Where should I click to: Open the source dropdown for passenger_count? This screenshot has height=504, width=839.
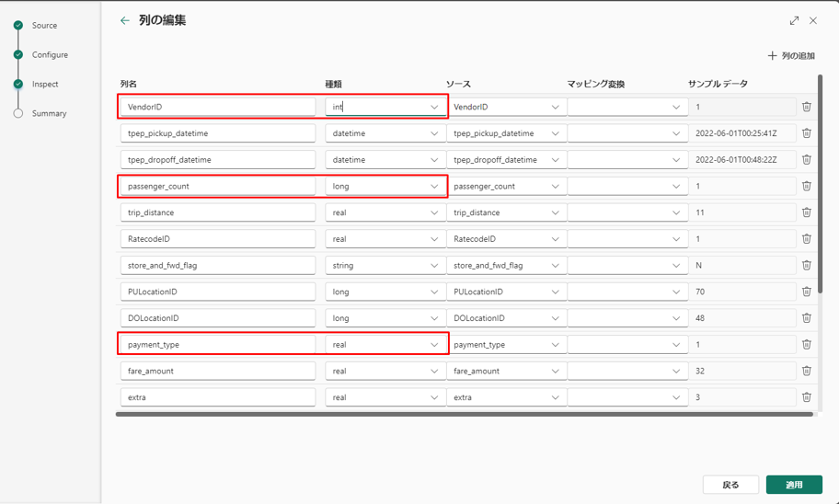coord(506,186)
